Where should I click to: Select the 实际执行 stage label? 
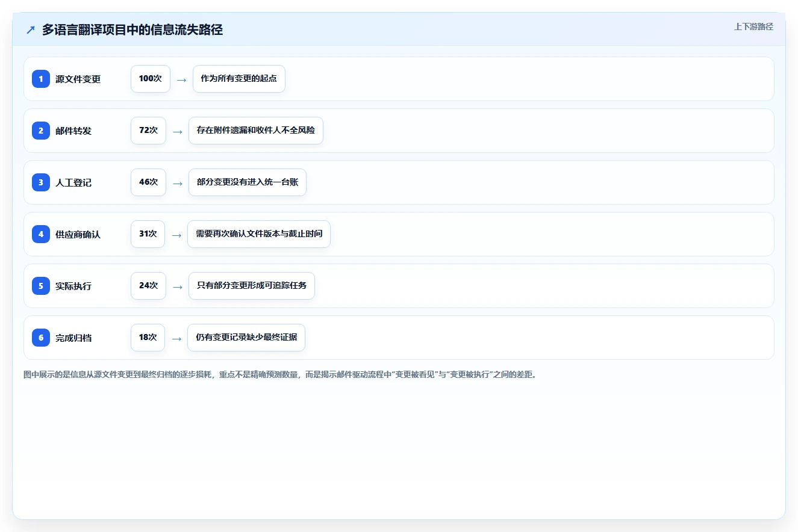click(73, 286)
